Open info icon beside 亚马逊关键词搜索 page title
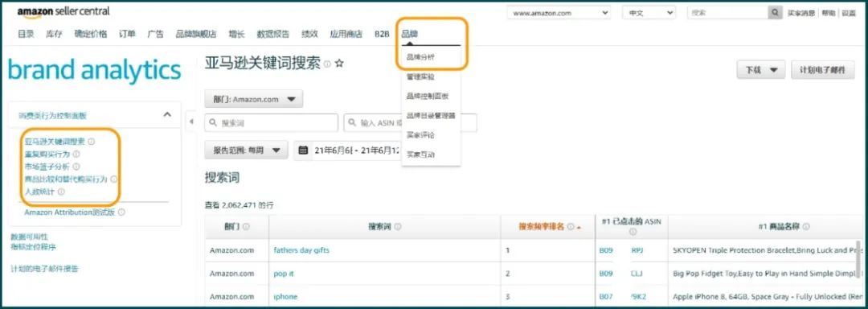Screen dimensions: 868x309 point(327,64)
